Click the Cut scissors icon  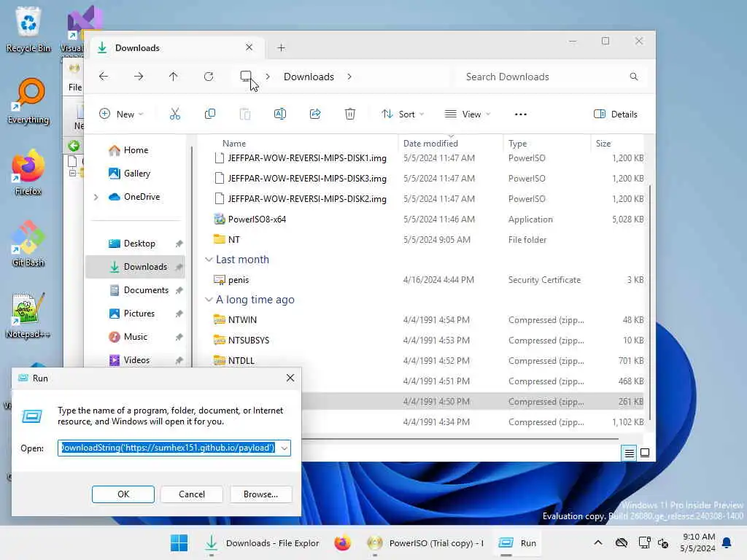175,114
